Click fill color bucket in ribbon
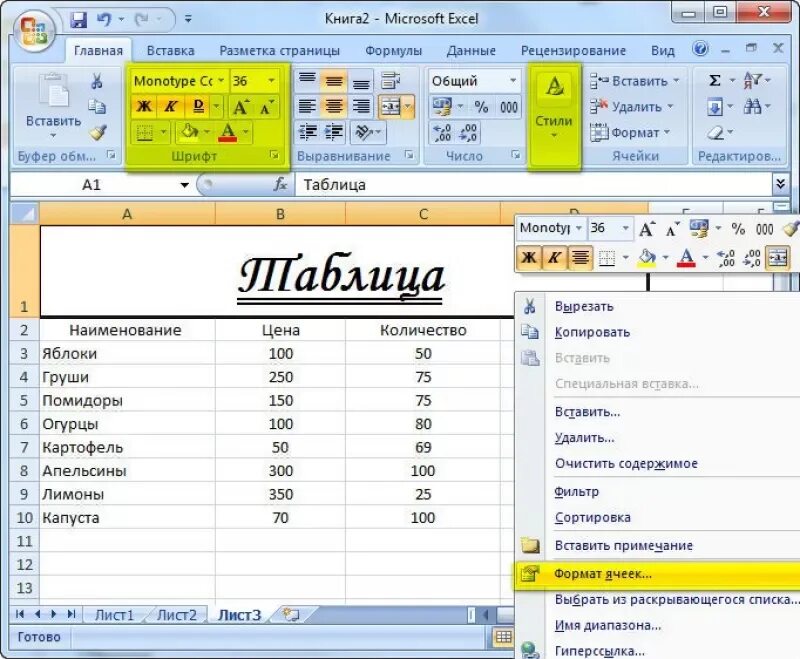Viewport: 800px width, 659px height. (x=190, y=133)
